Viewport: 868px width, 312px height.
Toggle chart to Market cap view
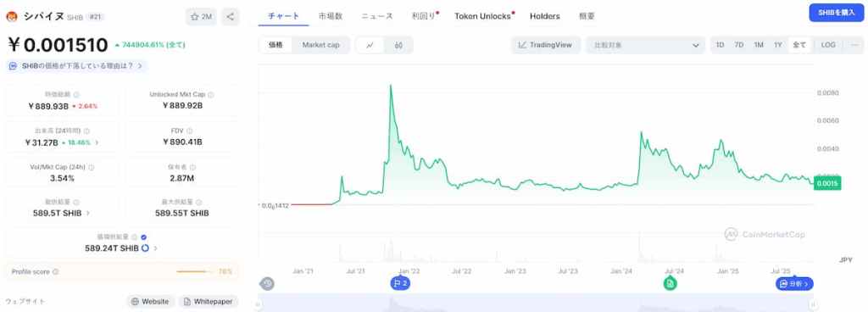point(320,46)
